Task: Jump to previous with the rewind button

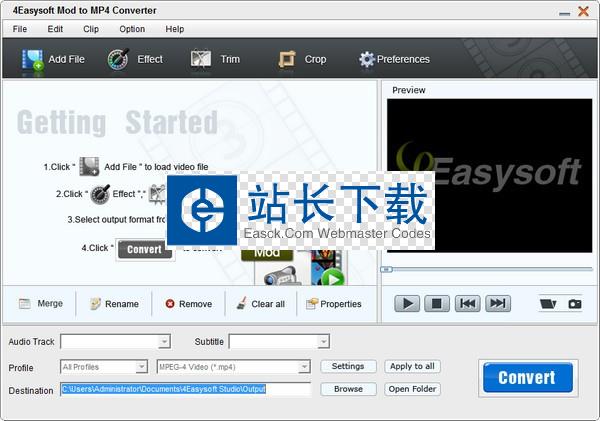Action: [x=467, y=303]
